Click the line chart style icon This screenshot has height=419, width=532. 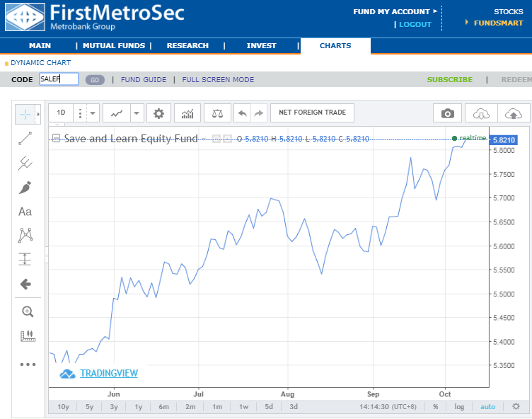coord(116,113)
